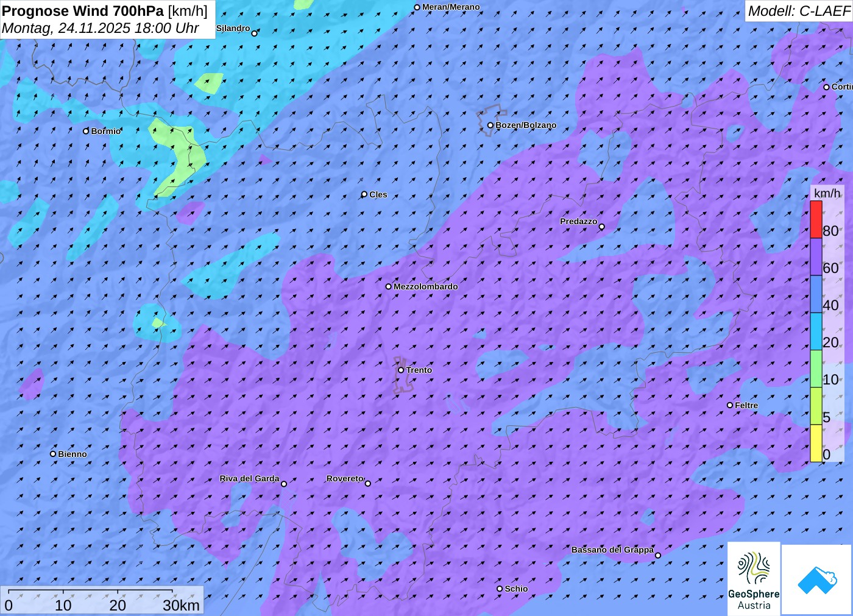Select the Rovereto city marker

click(367, 483)
